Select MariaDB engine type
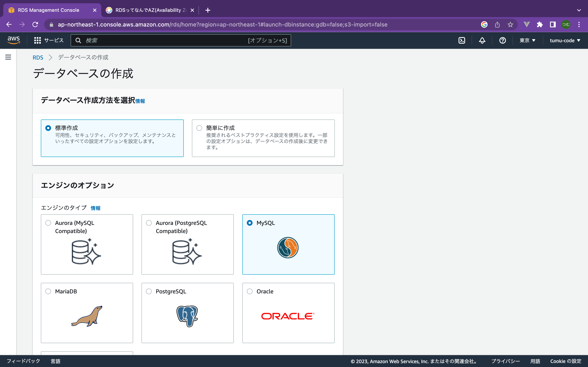 [x=48, y=291]
